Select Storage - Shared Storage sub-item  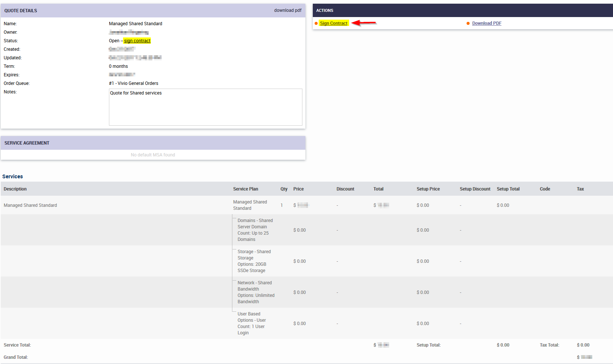tap(254, 261)
